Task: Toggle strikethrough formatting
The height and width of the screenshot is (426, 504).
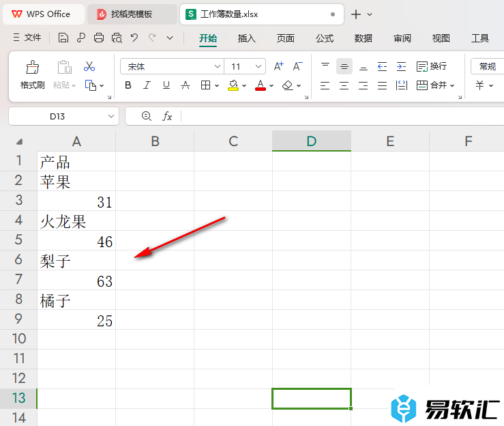Action: point(186,85)
